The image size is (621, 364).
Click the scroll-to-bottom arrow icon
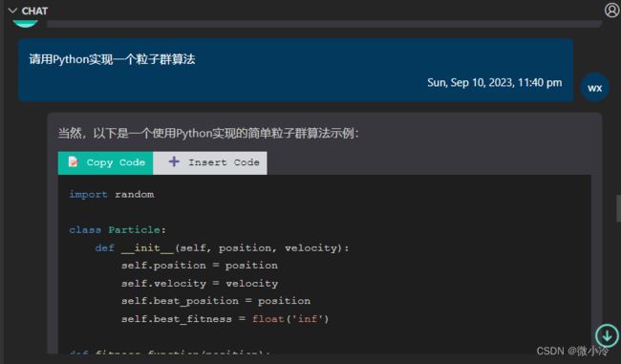pos(607,335)
